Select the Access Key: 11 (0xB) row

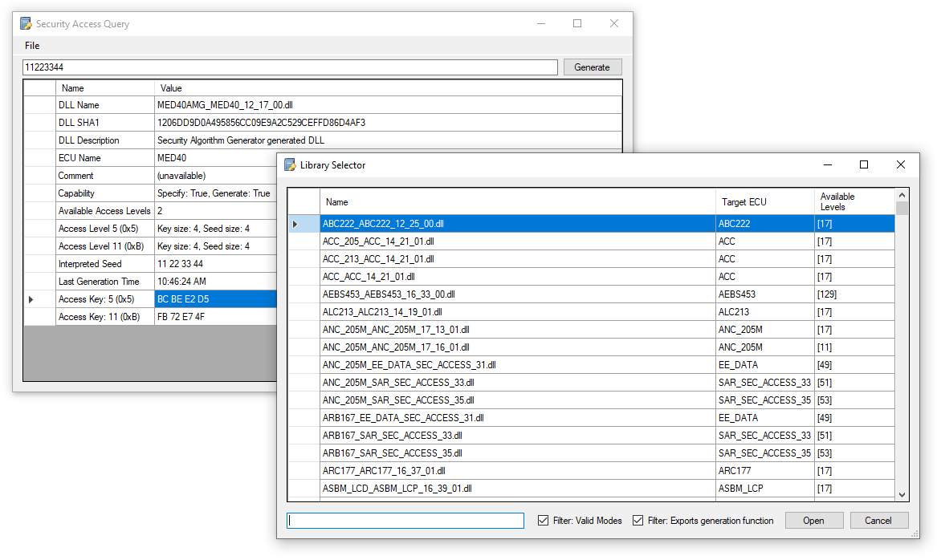click(104, 316)
